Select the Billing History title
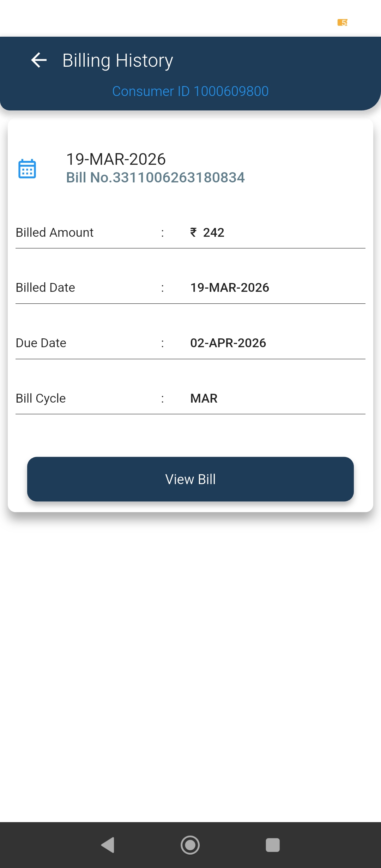Viewport: 381px width, 868px height. tap(117, 60)
